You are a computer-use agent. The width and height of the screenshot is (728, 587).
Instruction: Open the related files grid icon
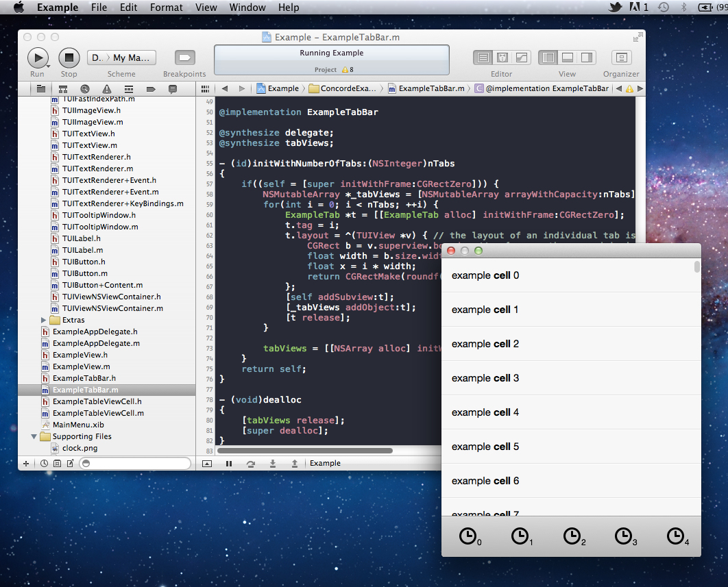click(205, 88)
